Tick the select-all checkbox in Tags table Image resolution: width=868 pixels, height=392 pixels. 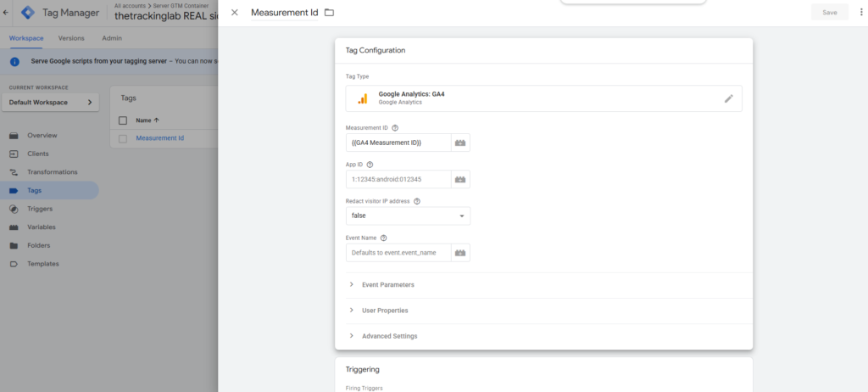tap(123, 120)
